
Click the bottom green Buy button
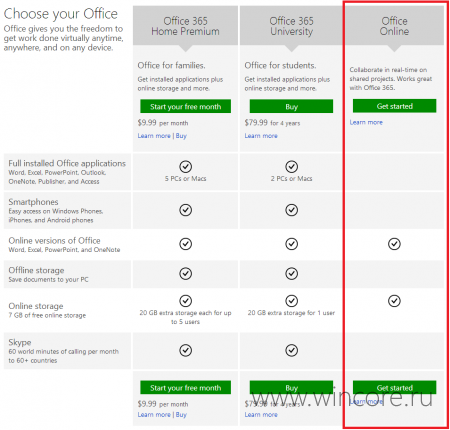(291, 387)
